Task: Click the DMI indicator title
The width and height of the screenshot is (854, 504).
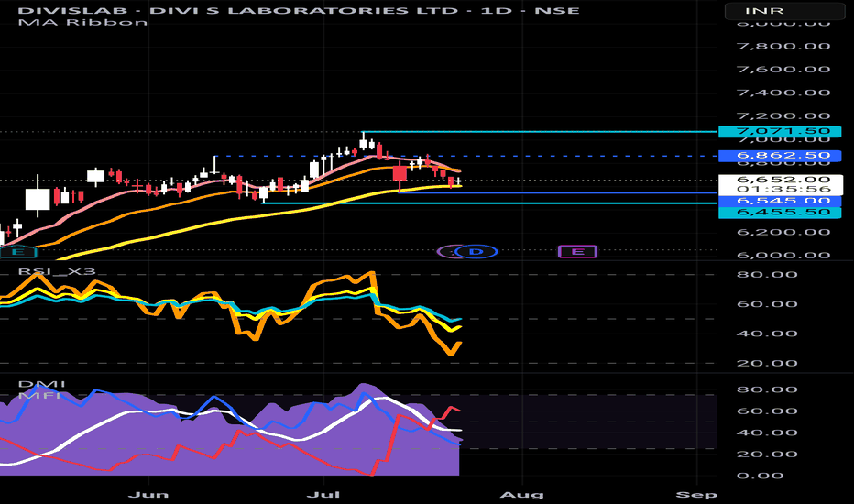Action: tap(41, 384)
